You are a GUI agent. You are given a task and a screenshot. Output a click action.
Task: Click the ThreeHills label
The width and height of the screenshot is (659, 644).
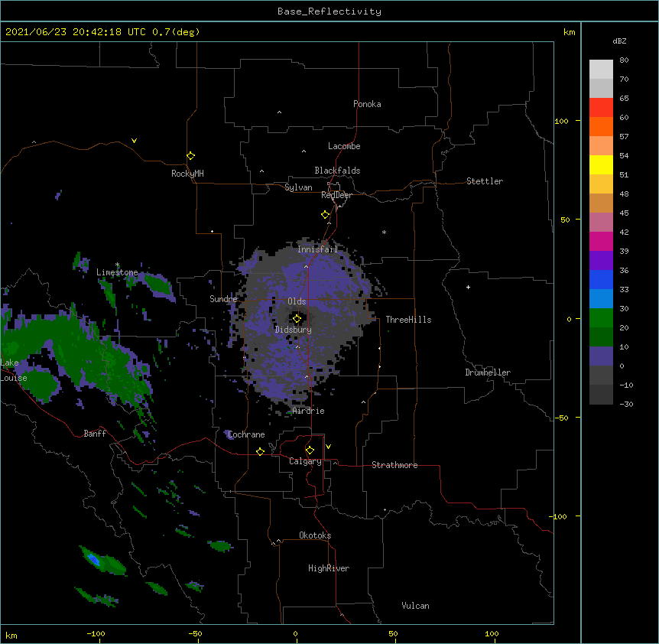(408, 320)
